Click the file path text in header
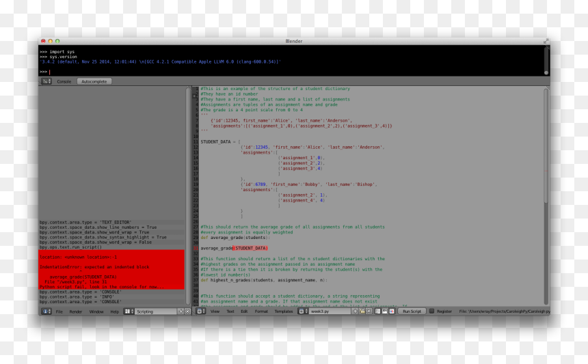 (505, 311)
